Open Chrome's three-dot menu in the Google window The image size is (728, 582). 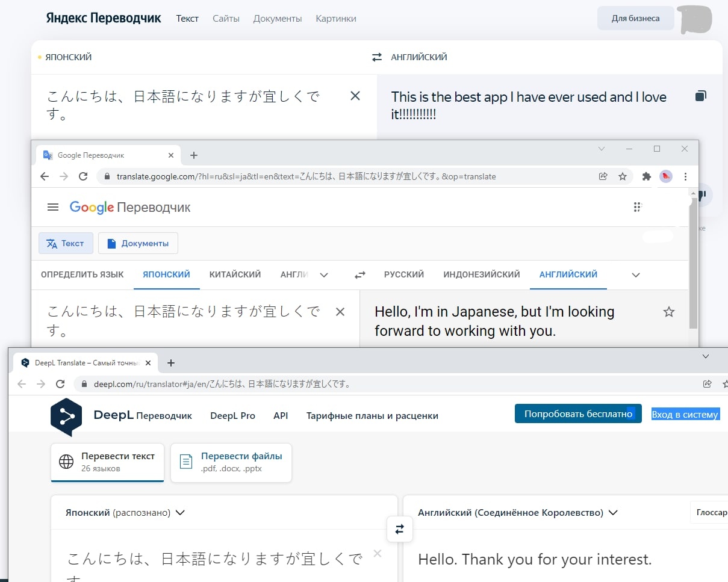pos(685,176)
